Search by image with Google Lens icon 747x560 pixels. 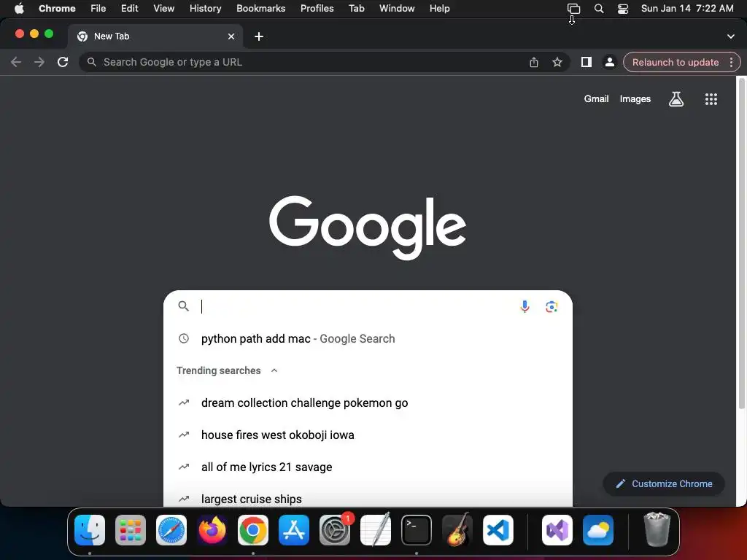pyautogui.click(x=551, y=307)
